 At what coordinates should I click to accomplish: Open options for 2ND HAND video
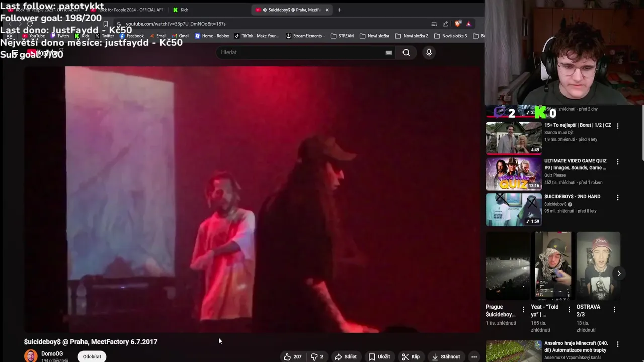click(618, 198)
